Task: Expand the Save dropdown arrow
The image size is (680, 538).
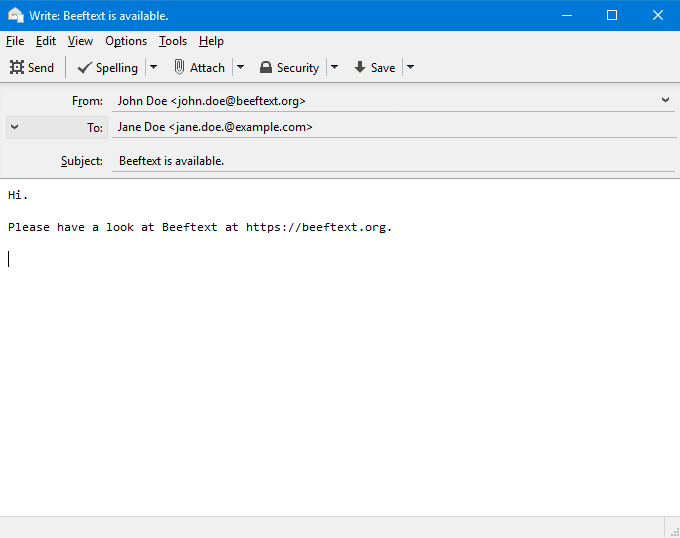Action: point(410,67)
